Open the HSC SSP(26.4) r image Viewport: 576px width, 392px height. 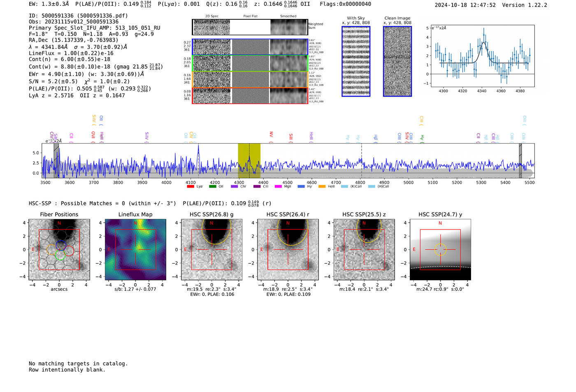(288, 249)
